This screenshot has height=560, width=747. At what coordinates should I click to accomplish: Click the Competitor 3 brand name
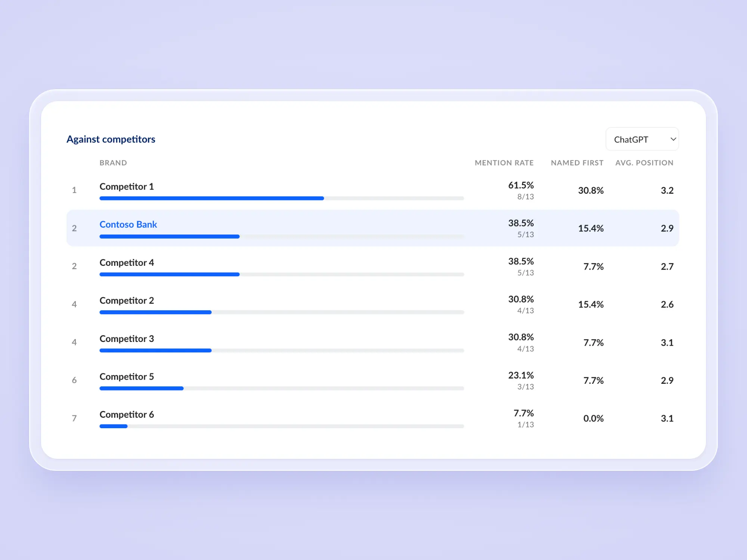click(x=127, y=339)
